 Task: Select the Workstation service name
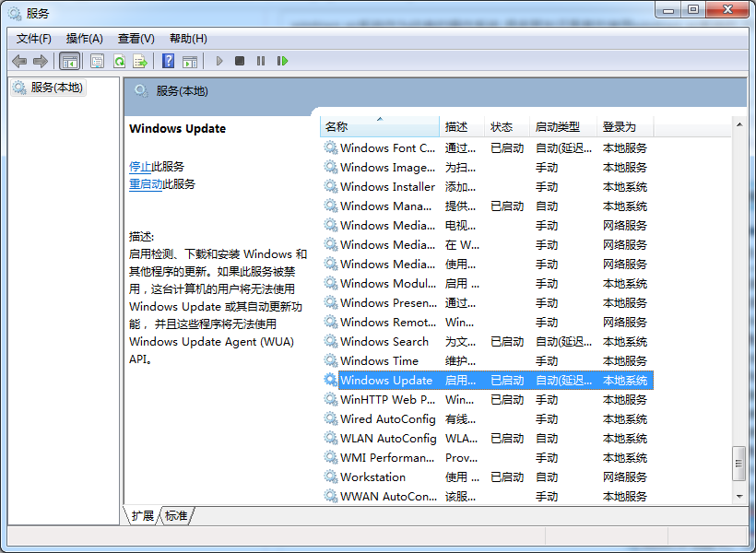coord(372,477)
